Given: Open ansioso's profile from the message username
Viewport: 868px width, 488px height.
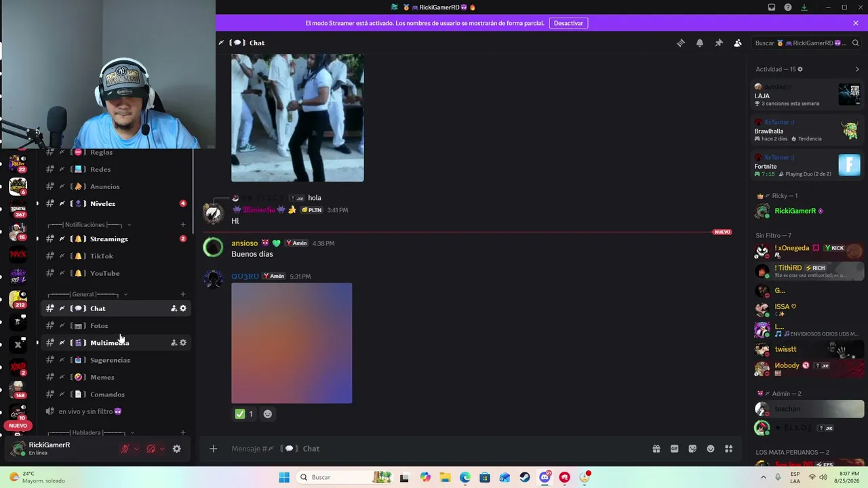Looking at the screenshot, I should point(245,243).
